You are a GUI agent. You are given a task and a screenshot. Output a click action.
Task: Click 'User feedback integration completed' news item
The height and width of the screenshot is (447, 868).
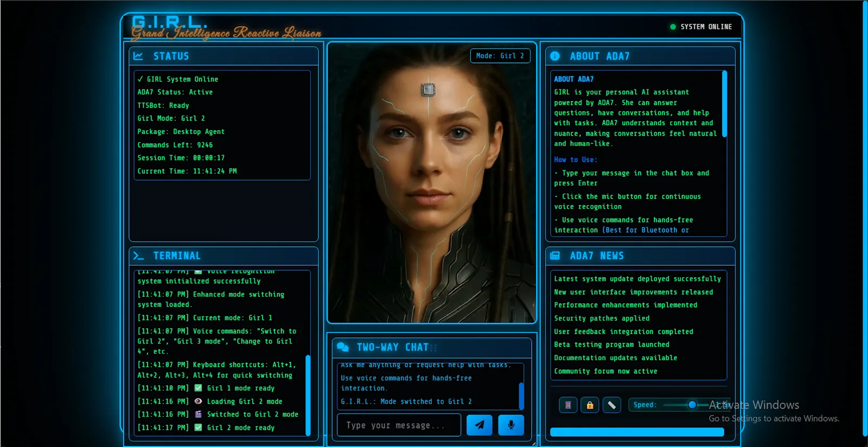[623, 331]
